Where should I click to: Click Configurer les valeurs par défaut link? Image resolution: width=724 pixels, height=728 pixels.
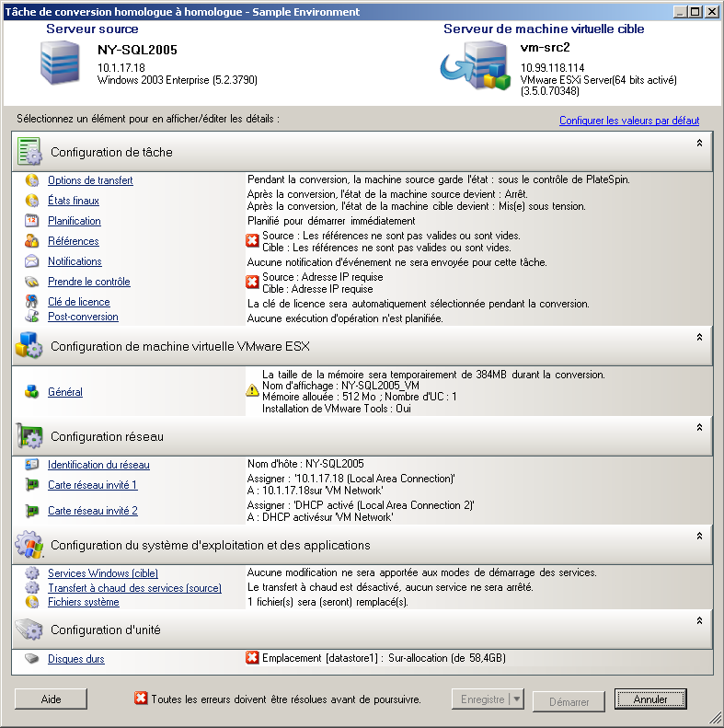[x=629, y=121]
